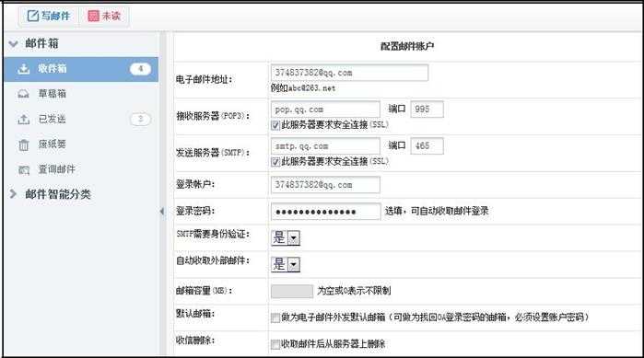Click the 登录密码 password field

pos(326,212)
